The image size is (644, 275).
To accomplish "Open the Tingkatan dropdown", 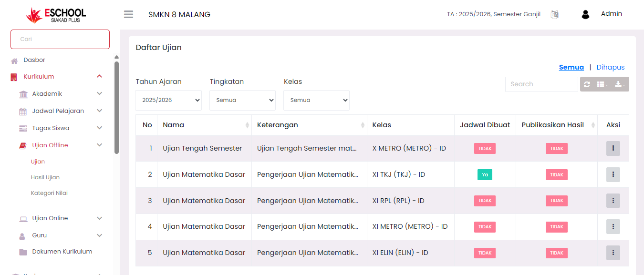I will click(x=242, y=101).
